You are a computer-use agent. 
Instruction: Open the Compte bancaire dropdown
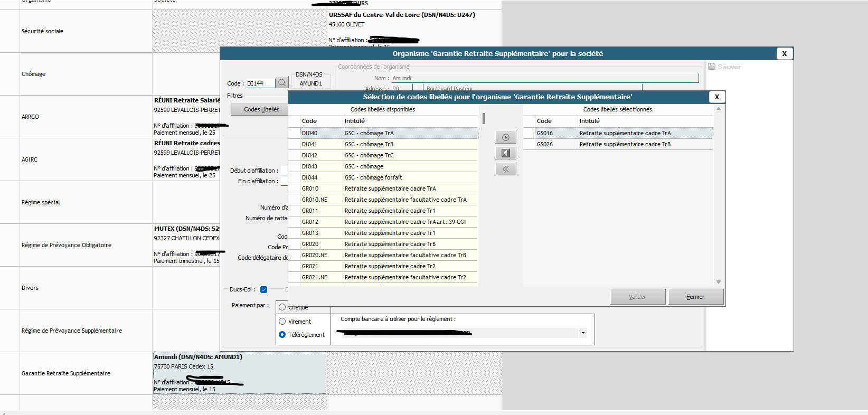coord(583,333)
